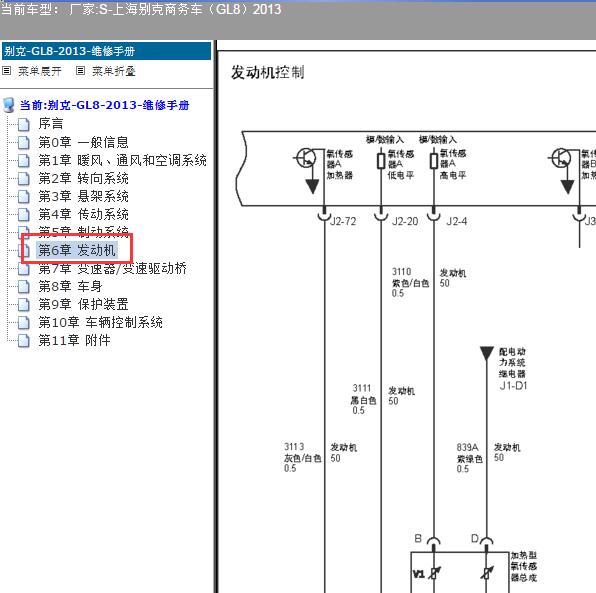This screenshot has height=593, width=596.
Task: Click the page icon beside 第10章 车辆控制系统
Action: point(24,323)
